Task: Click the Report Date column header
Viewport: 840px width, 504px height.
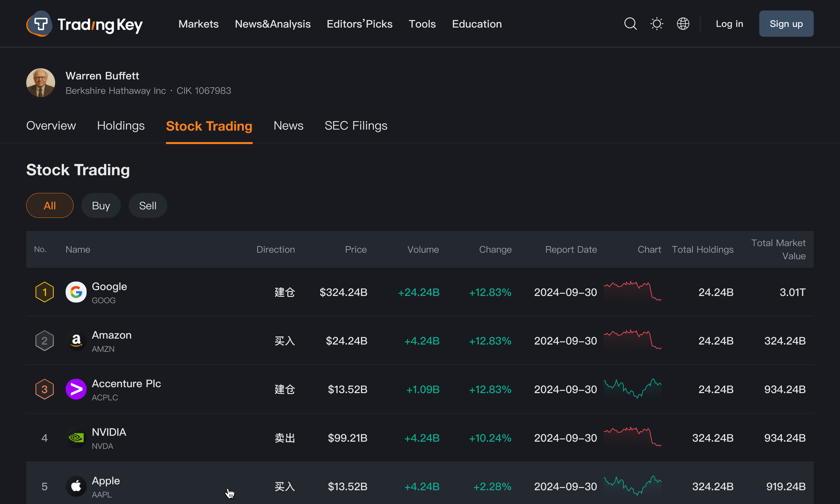Action: coord(571,250)
